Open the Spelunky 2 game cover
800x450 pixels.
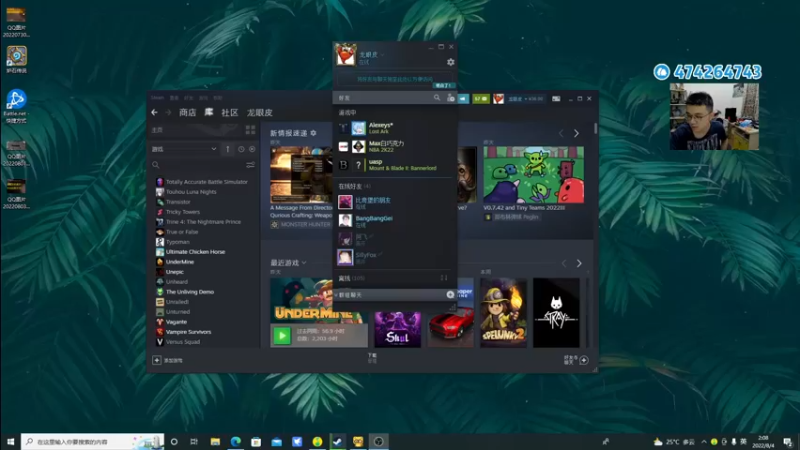coord(504,313)
